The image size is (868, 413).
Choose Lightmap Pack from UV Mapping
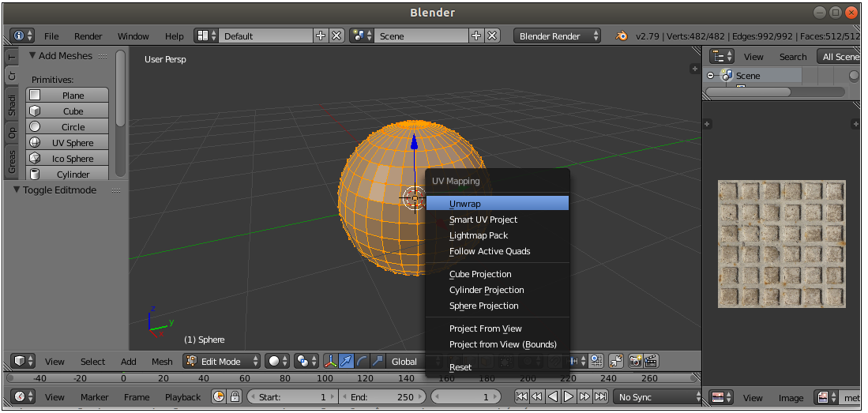click(498, 235)
